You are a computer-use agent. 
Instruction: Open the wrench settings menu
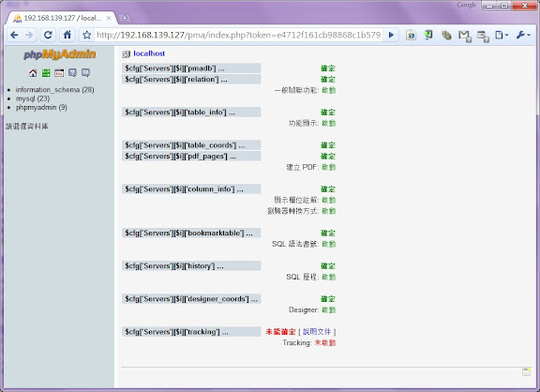click(x=523, y=35)
